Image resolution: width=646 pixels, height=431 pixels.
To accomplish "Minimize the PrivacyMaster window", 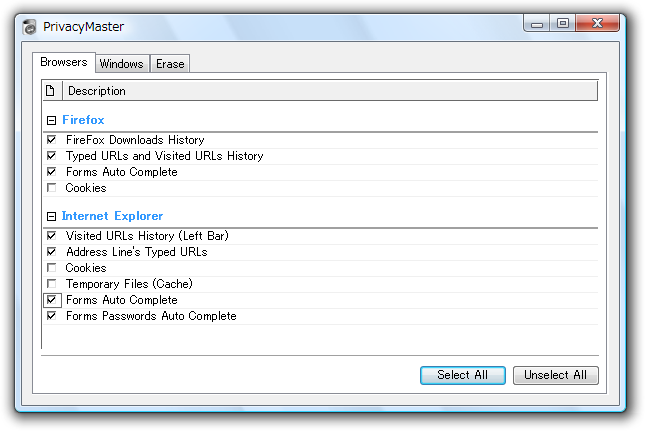I will coord(537,24).
